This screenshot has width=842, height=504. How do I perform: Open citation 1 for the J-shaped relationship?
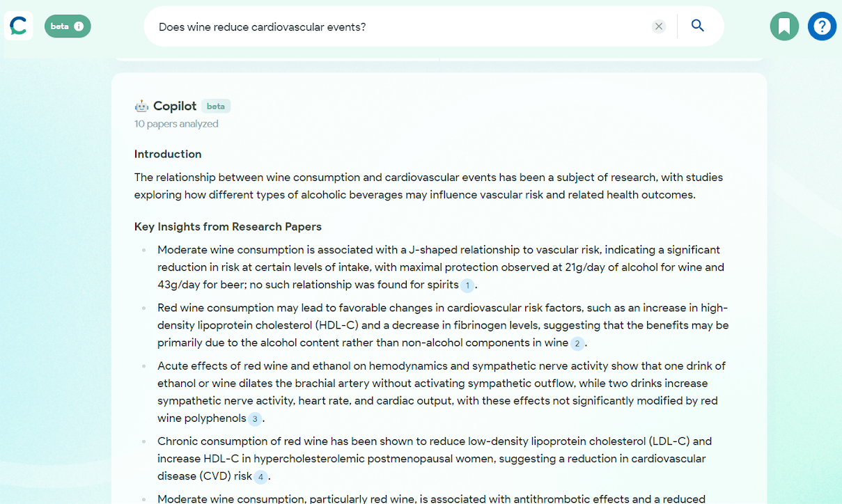pyautogui.click(x=467, y=285)
